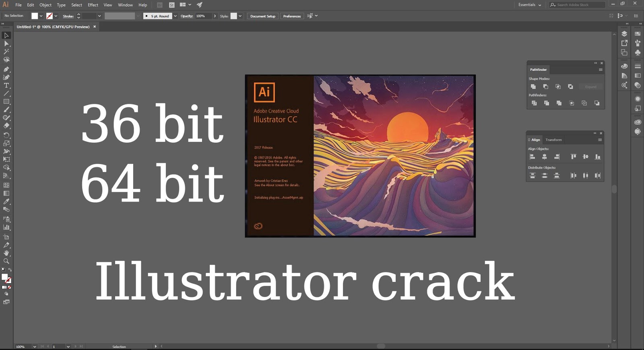Open the Align panel options menu
Screen dimensions: 644x350
tap(600, 140)
